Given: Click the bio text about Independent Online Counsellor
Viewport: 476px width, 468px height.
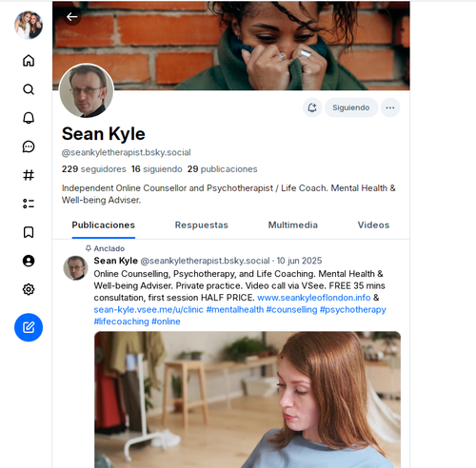Looking at the screenshot, I should click(228, 194).
